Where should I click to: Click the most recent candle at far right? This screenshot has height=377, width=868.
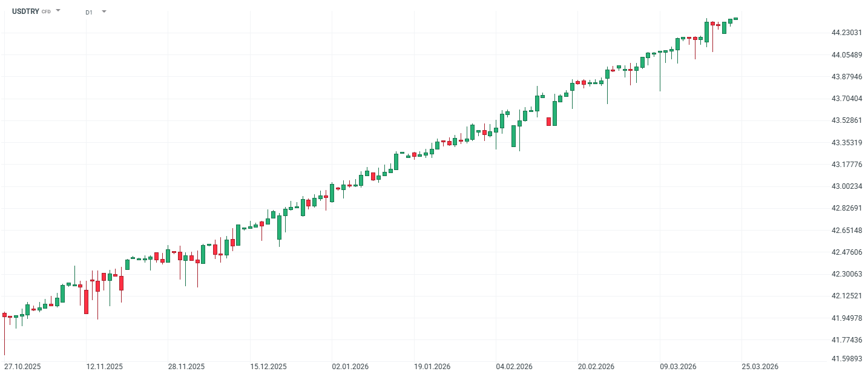tap(736, 19)
